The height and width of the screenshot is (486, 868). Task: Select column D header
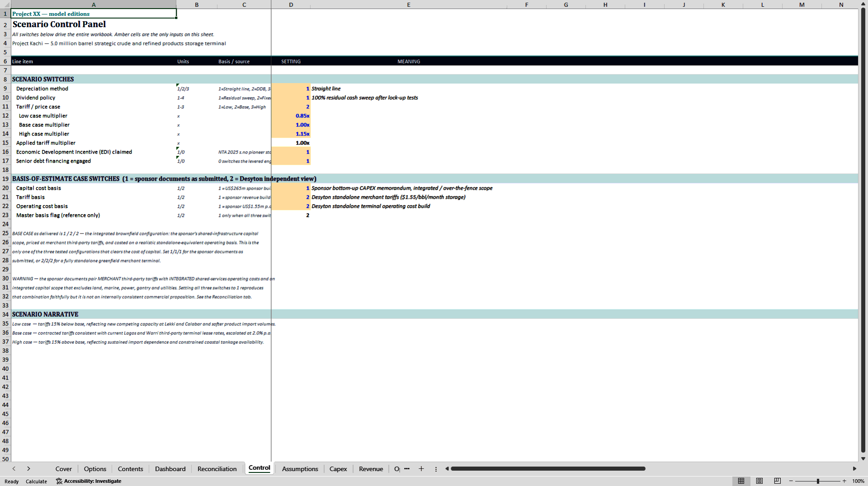point(291,5)
